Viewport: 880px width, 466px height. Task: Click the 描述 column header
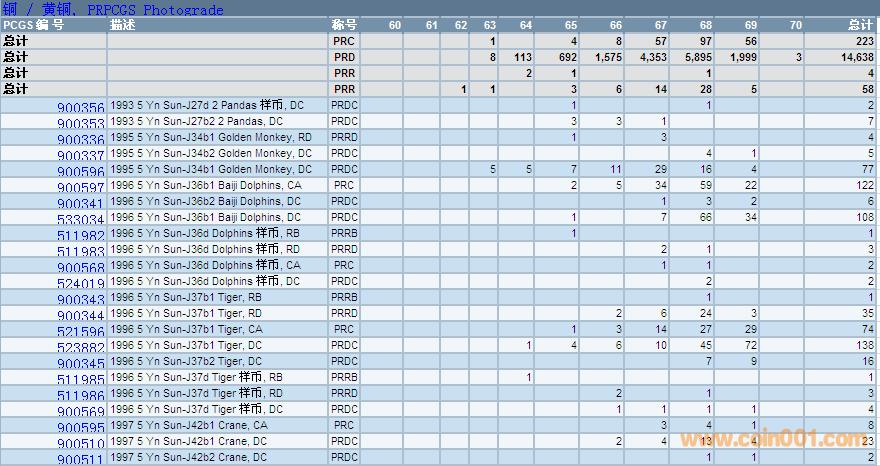[x=124, y=24]
